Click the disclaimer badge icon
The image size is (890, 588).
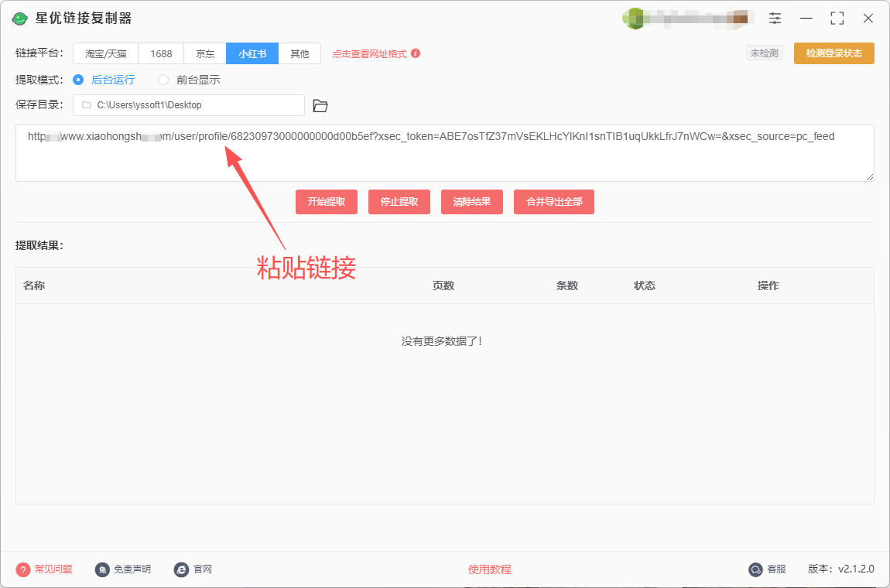(103, 569)
